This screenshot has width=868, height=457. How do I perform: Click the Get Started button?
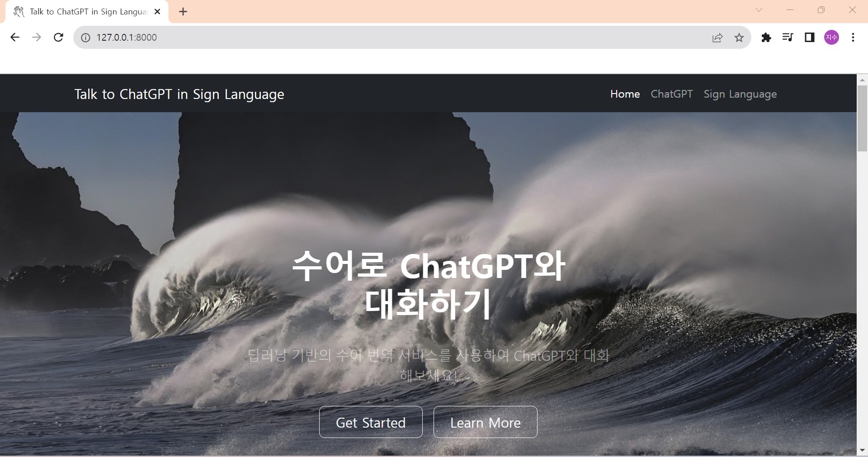(371, 422)
